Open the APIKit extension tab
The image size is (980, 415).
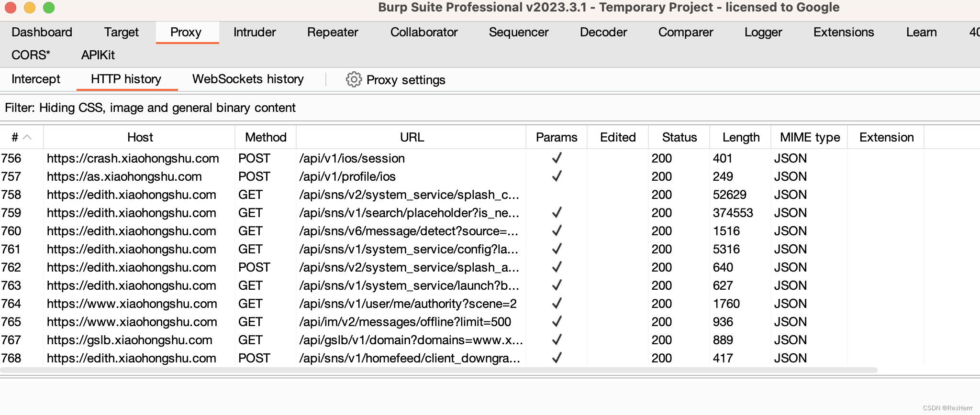[x=98, y=55]
